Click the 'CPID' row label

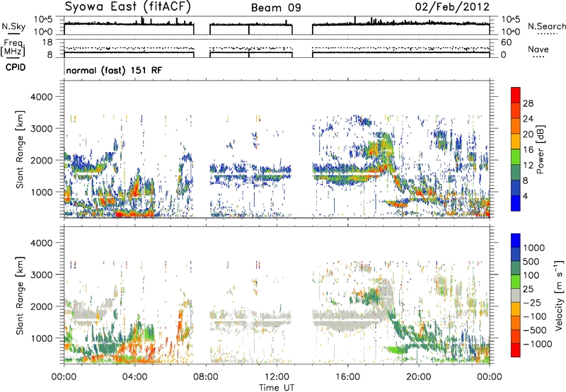coord(16,67)
